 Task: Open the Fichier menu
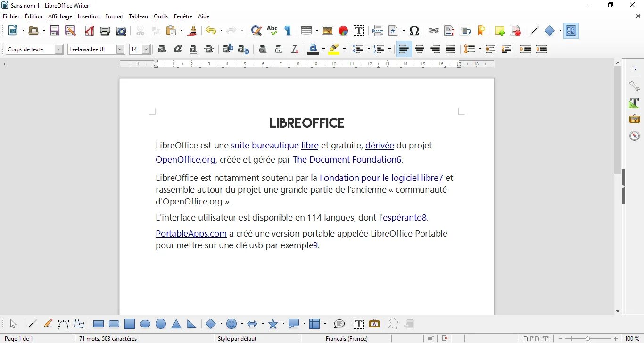(11, 16)
